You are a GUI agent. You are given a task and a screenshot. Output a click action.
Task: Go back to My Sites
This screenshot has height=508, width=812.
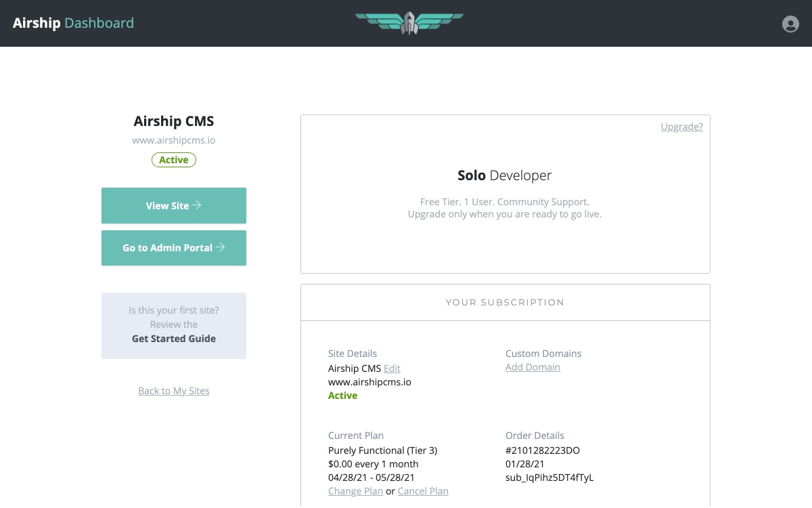pos(174,391)
